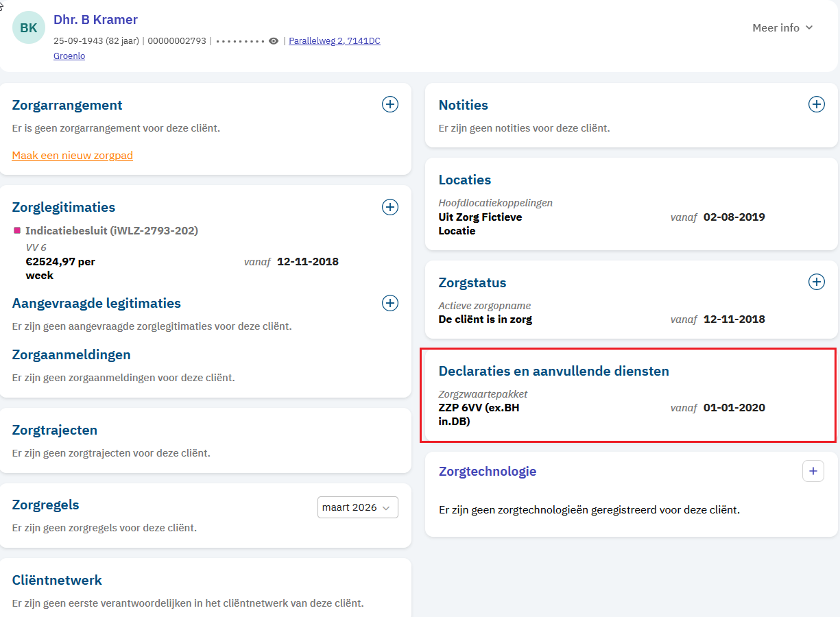Open the Zorgtrajecten heading
Screen dimensions: 840x617
coord(55,430)
